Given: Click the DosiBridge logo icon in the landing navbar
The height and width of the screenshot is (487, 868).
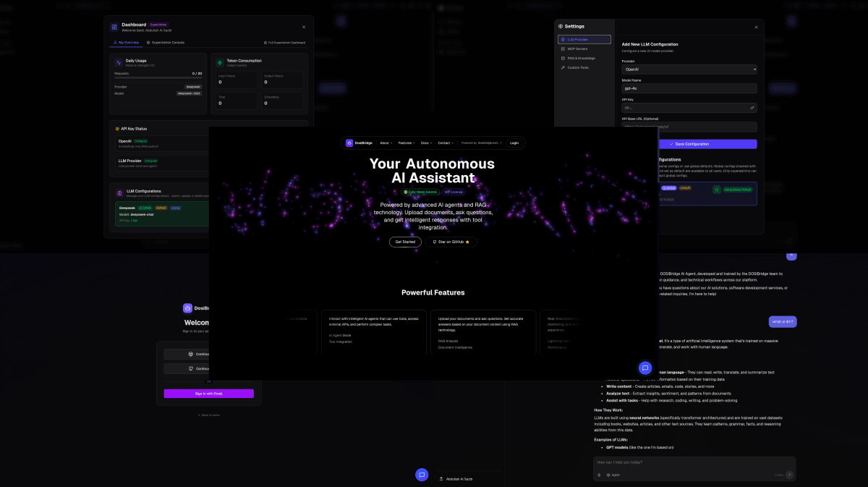Looking at the screenshot, I should [349, 143].
